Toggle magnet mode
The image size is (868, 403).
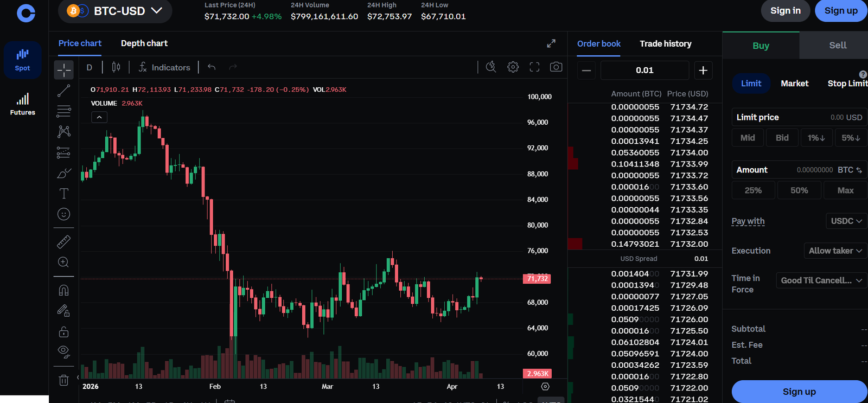coord(64,290)
